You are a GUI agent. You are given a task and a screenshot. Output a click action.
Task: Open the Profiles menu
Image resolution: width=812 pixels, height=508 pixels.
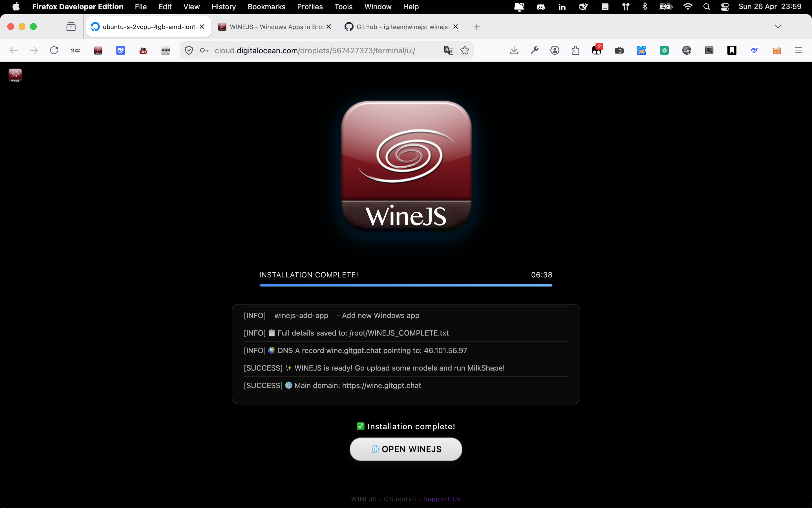point(310,7)
